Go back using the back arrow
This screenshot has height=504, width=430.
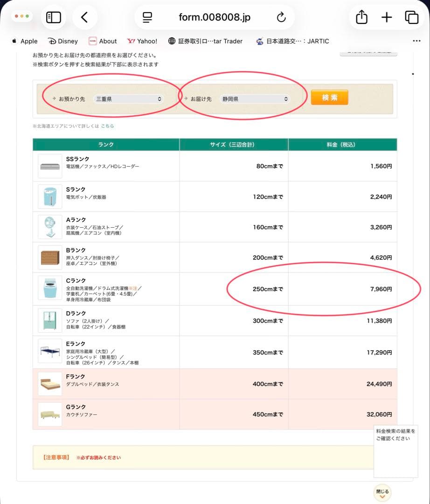[x=84, y=17]
